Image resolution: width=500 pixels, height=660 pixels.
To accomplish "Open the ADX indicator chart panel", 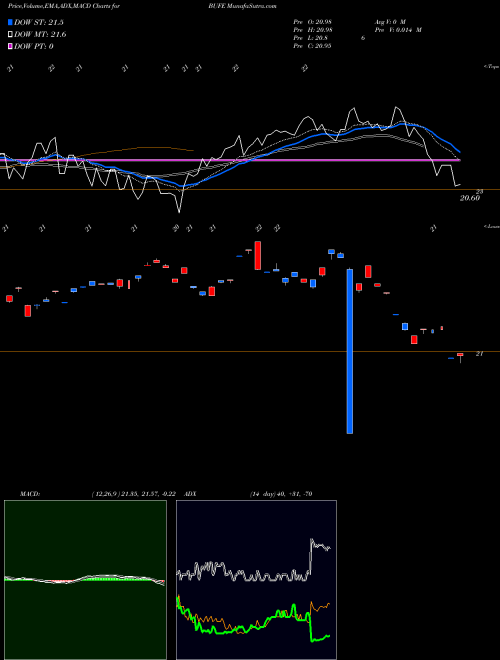I will pos(256,580).
